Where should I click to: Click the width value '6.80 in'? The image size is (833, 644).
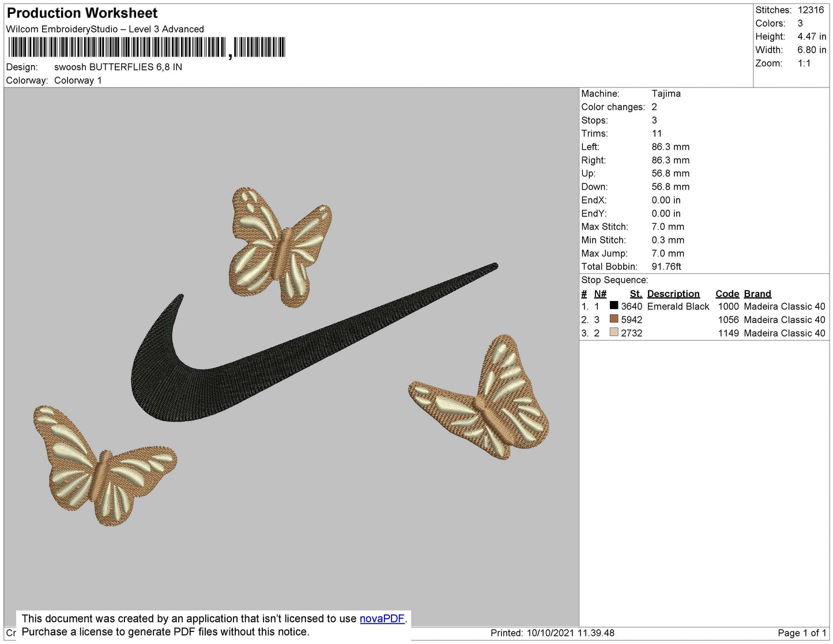812,50
